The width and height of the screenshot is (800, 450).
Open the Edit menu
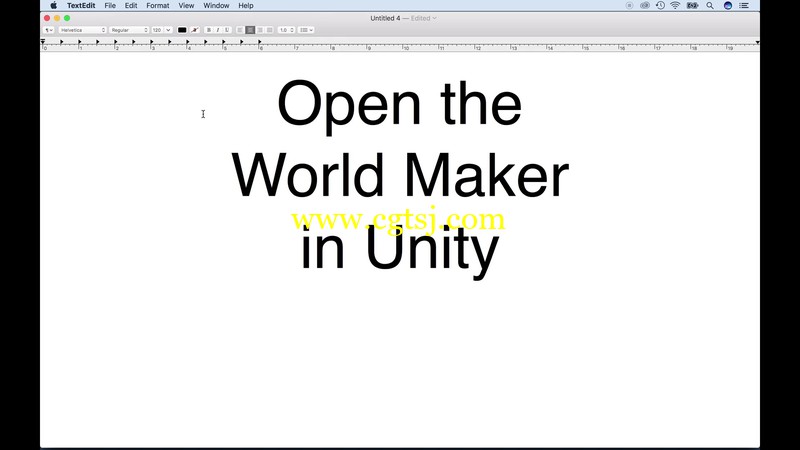pos(131,6)
